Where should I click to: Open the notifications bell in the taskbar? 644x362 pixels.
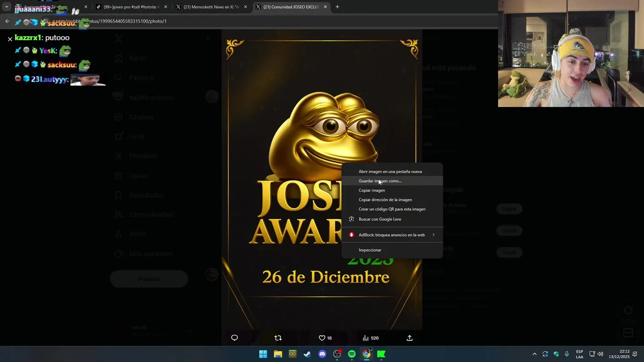click(x=635, y=354)
